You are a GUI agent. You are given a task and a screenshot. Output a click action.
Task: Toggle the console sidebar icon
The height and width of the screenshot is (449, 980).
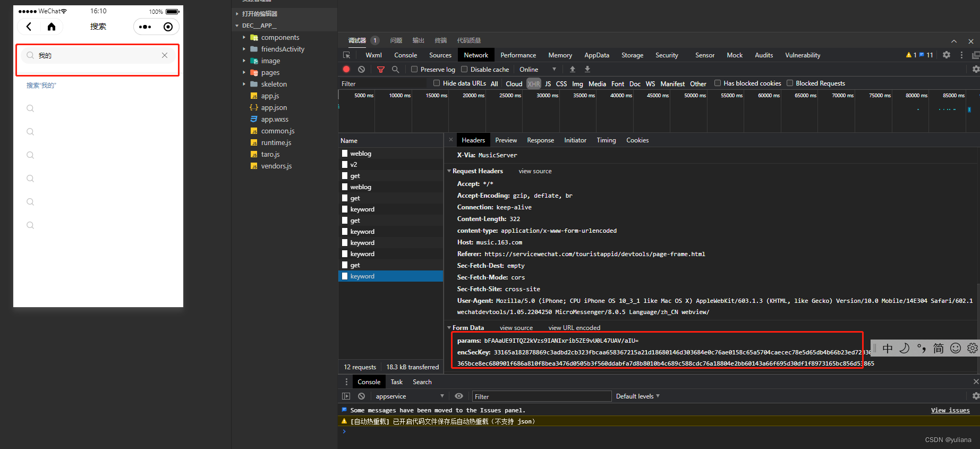[x=346, y=396]
